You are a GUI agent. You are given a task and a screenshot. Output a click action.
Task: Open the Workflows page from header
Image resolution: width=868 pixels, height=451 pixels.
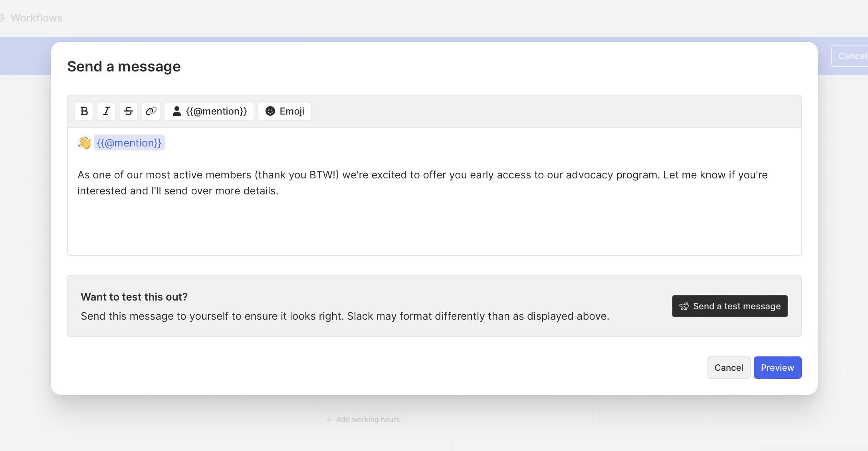point(36,18)
